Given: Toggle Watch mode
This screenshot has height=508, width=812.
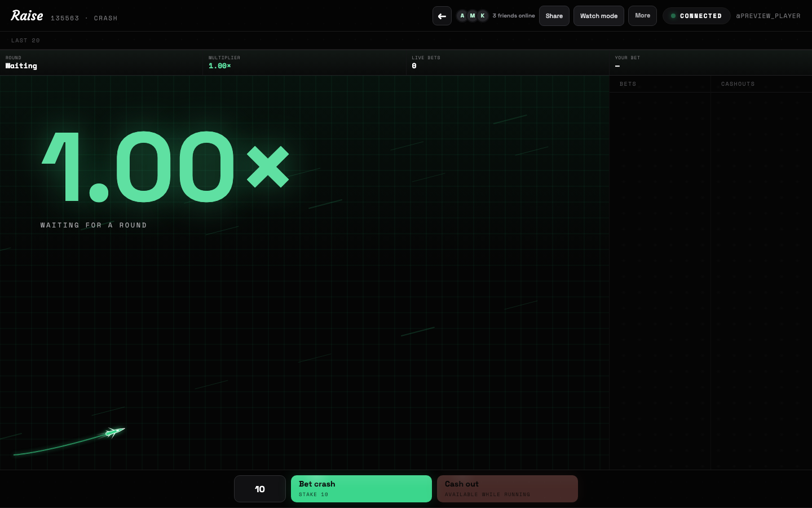Looking at the screenshot, I should (x=599, y=16).
